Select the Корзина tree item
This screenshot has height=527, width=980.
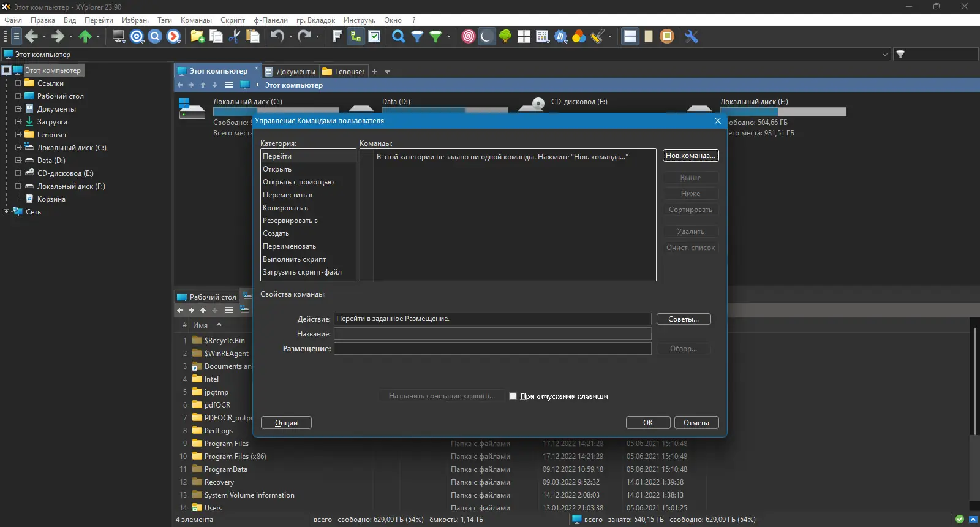click(x=51, y=199)
